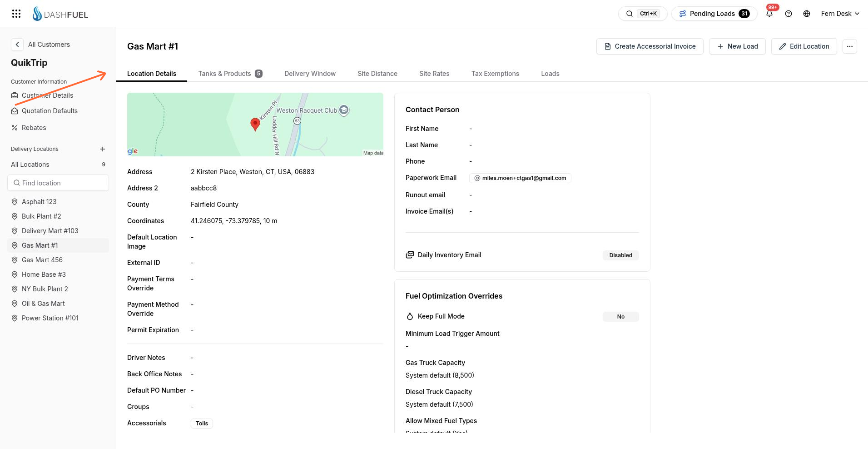Open the apps grid menu icon
The image size is (868, 449).
[x=16, y=14]
